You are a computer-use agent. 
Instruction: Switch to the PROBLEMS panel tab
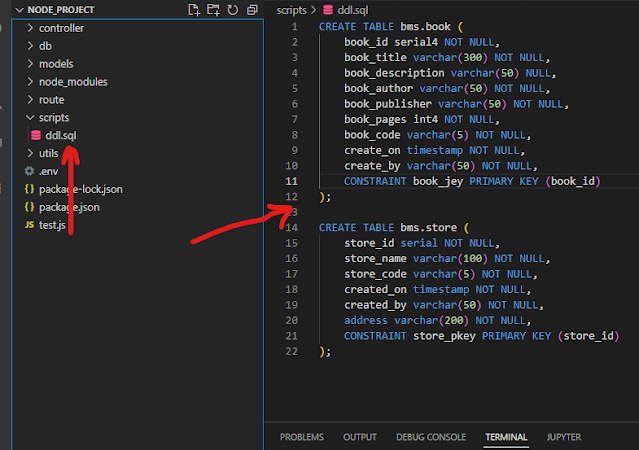(302, 437)
